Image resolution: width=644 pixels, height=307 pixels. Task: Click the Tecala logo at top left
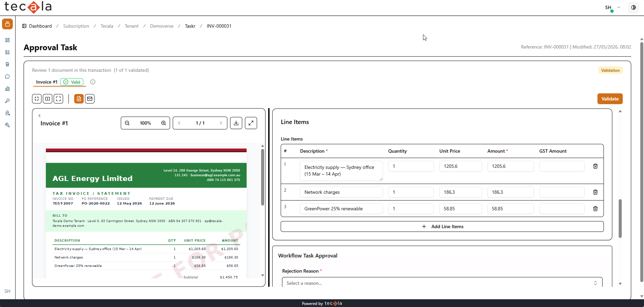[x=28, y=7]
